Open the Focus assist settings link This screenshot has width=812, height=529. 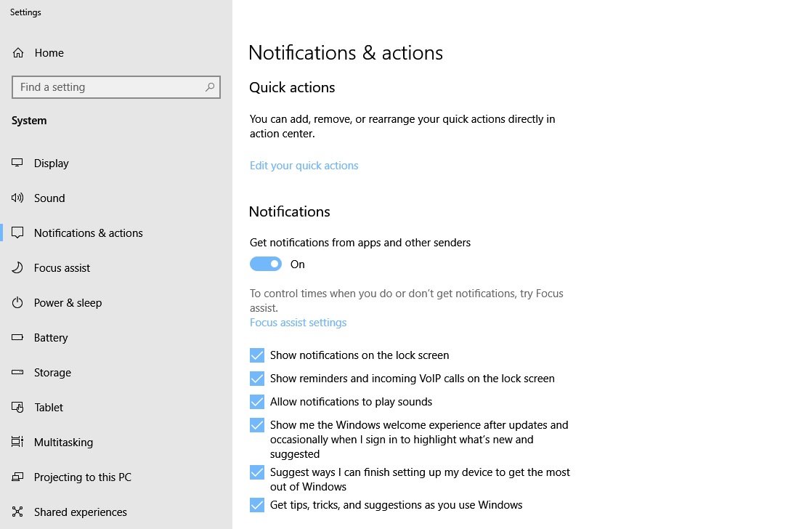click(298, 323)
